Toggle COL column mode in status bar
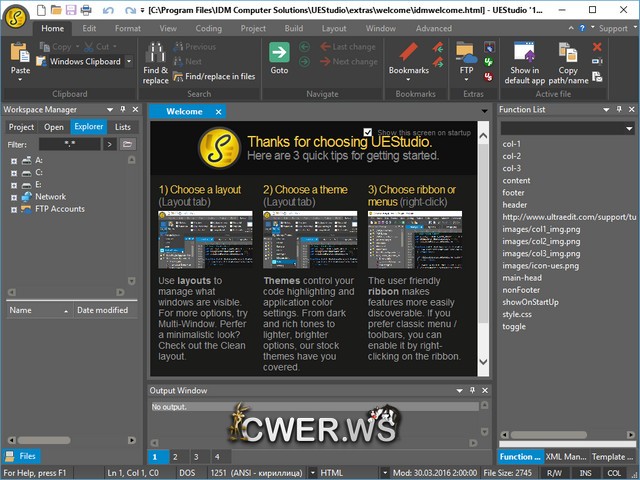The width and height of the screenshot is (640, 480). (614, 473)
